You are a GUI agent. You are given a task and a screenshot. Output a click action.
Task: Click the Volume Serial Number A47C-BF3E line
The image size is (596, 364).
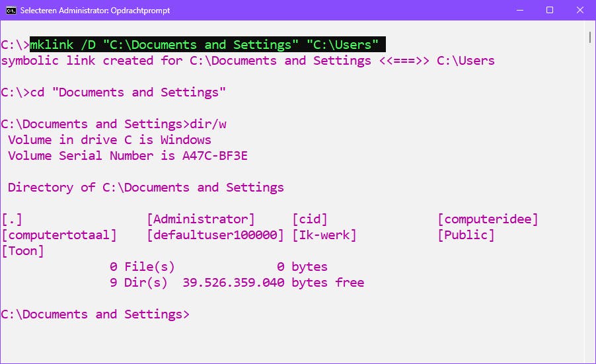(128, 156)
